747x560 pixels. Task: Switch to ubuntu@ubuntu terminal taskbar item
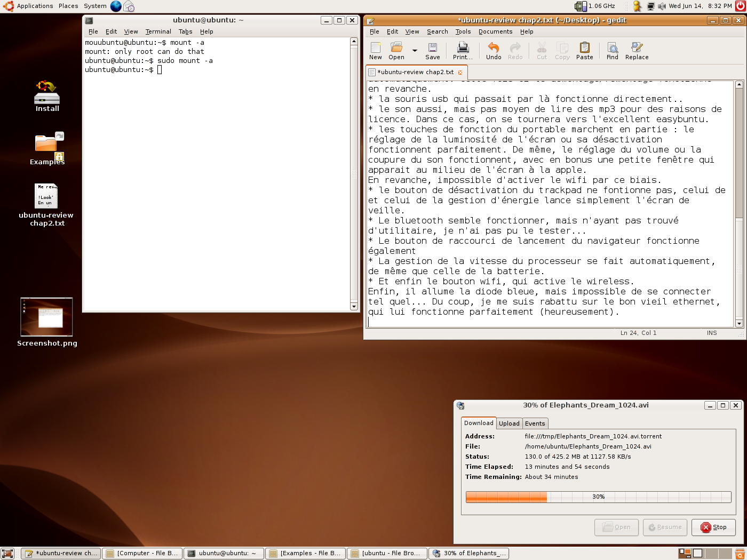click(224, 554)
